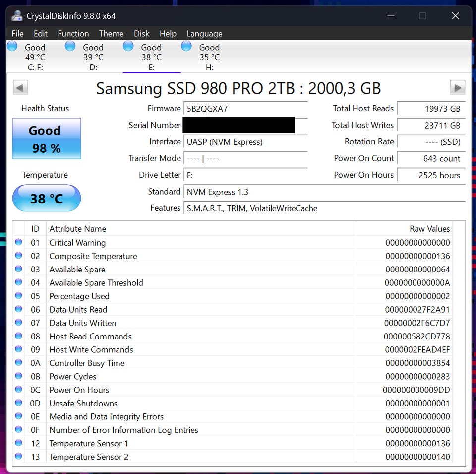Viewport: 476px width, 474px height.
Task: Click the status orb for Critical Warning
Action: [18, 242]
